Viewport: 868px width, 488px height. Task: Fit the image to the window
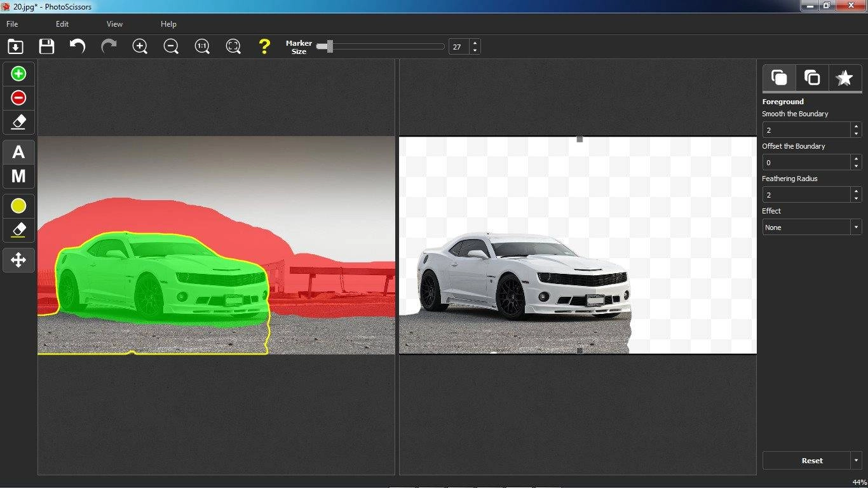[233, 46]
